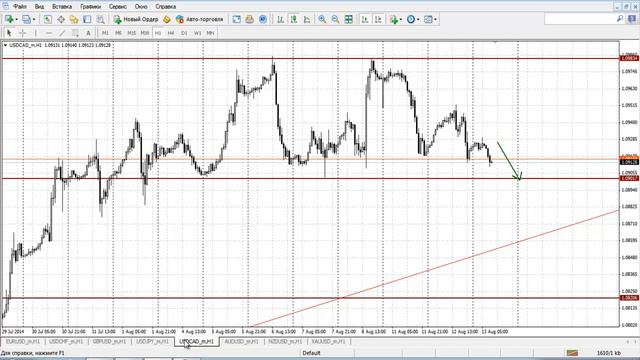Tile chart windows with grid icon
The height and width of the screenshot is (360, 640).
tap(349, 19)
